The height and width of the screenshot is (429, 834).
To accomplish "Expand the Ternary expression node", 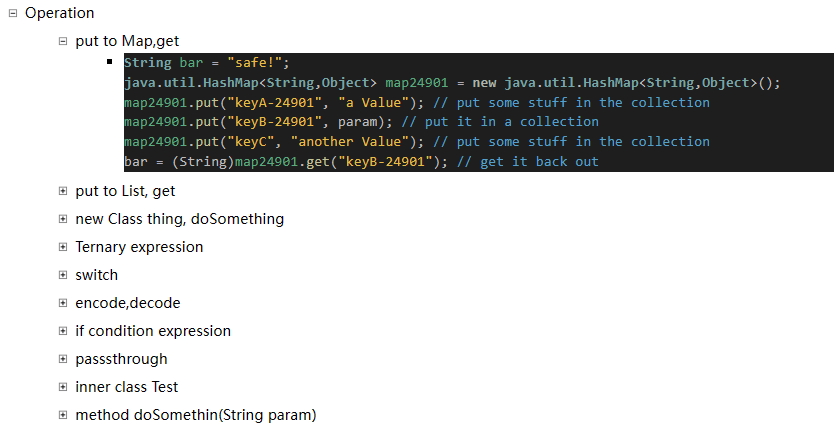I will pos(63,246).
